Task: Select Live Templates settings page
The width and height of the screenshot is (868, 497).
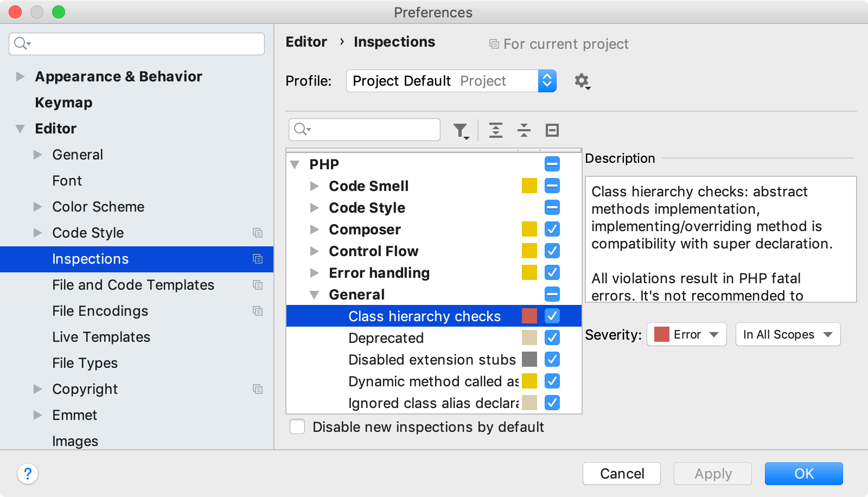Action: [x=101, y=337]
